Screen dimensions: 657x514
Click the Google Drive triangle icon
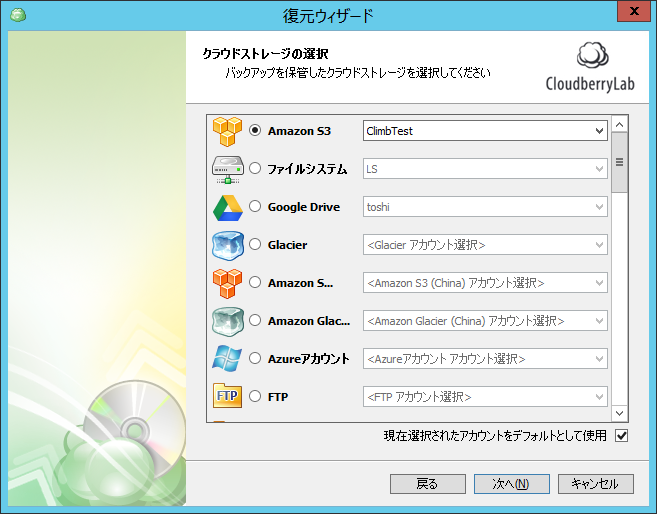tap(228, 208)
